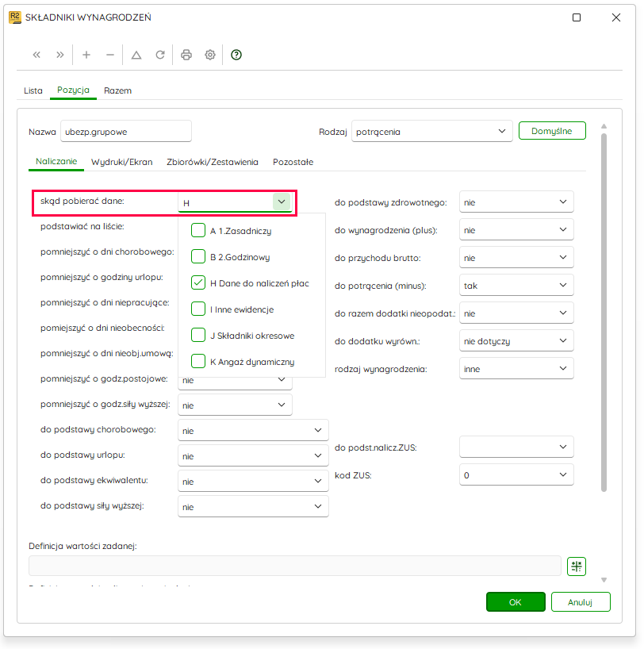Viewport: 644px width, 649px height.
Task: Remove item with minus icon
Action: (110, 55)
